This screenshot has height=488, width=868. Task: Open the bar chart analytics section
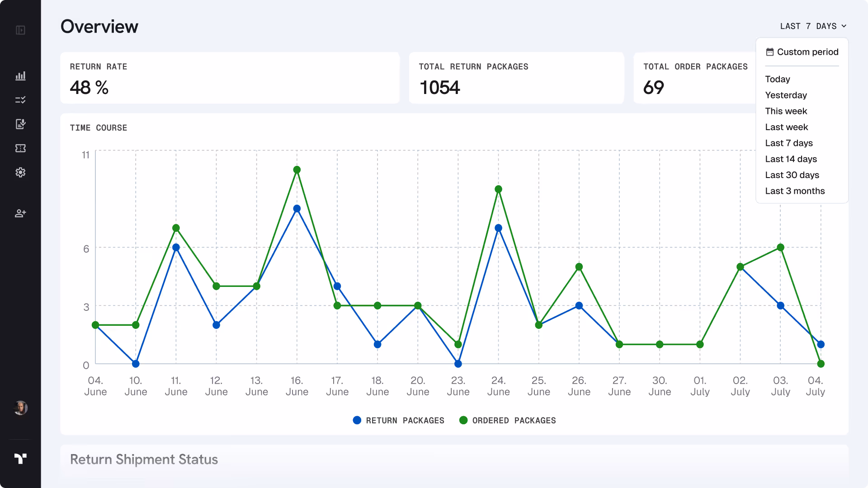pos(20,76)
